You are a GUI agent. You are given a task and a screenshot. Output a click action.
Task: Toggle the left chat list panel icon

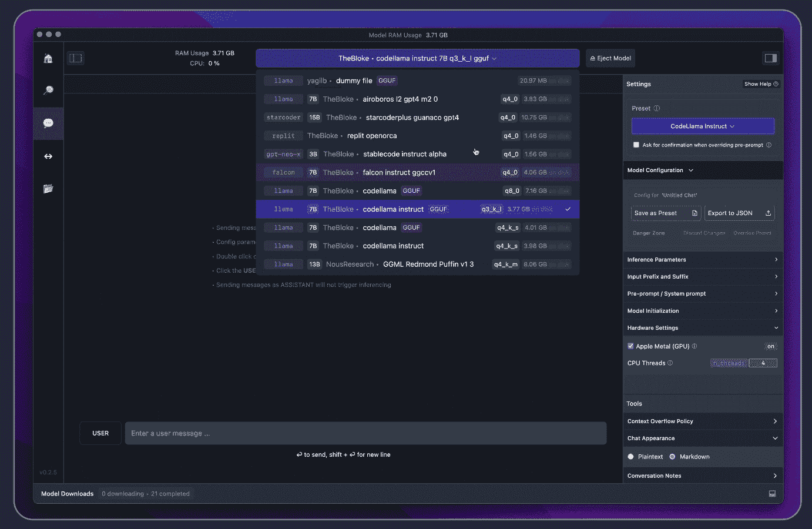pos(76,58)
